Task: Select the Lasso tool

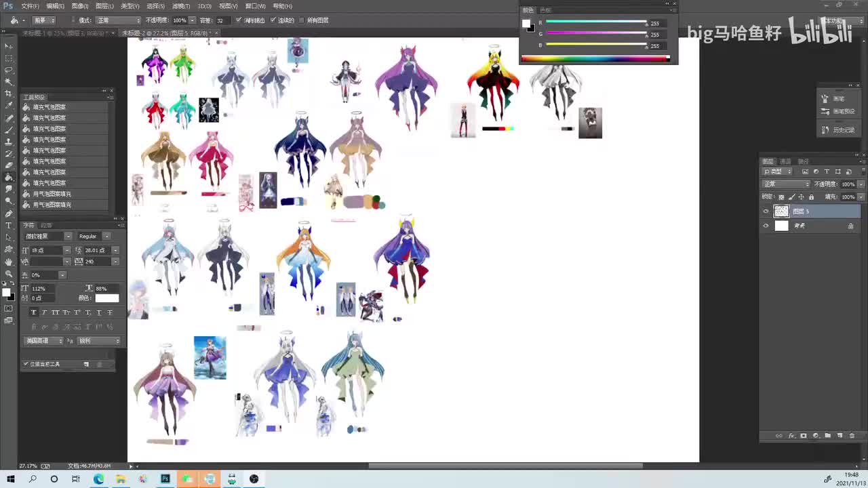Action: 9,70
